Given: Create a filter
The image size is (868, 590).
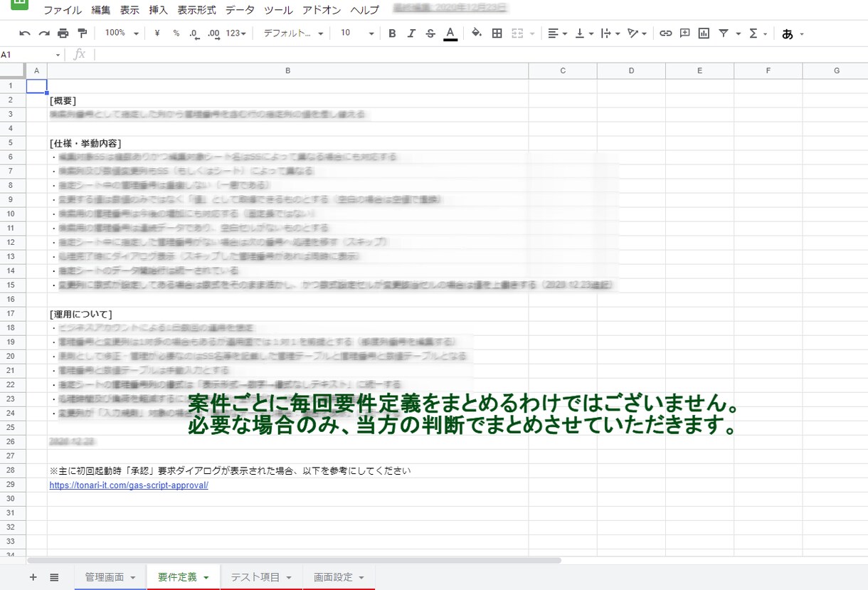Looking at the screenshot, I should 724,33.
